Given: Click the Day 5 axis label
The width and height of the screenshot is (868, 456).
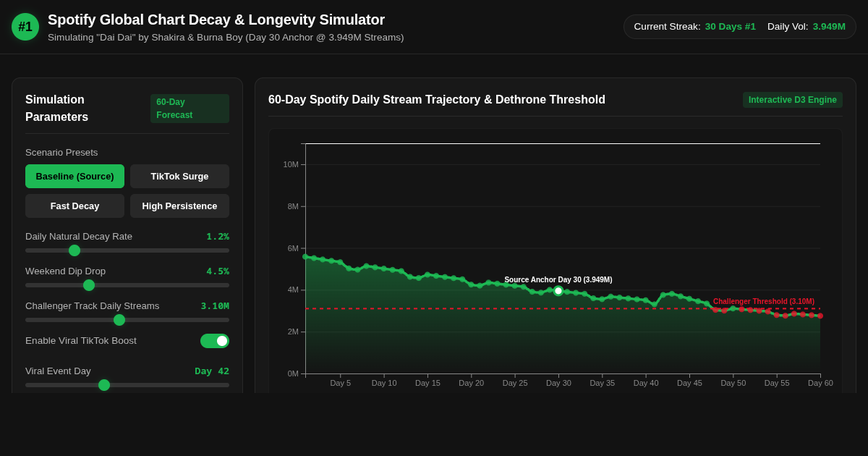Looking at the screenshot, I should (x=341, y=383).
